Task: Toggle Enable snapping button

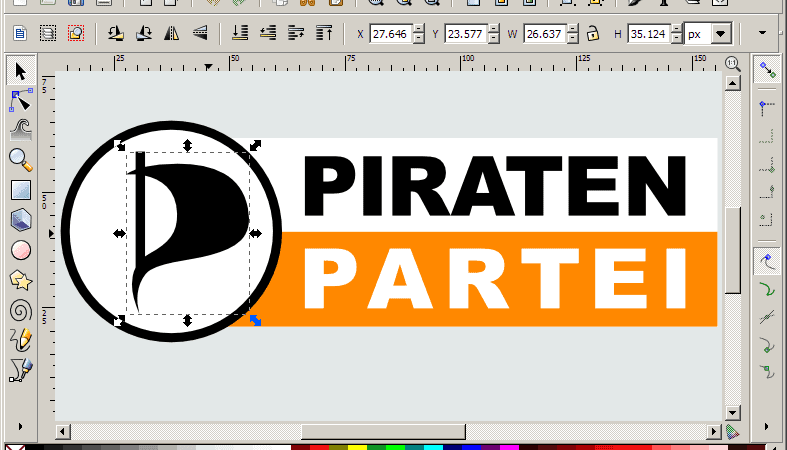Action: click(767, 70)
